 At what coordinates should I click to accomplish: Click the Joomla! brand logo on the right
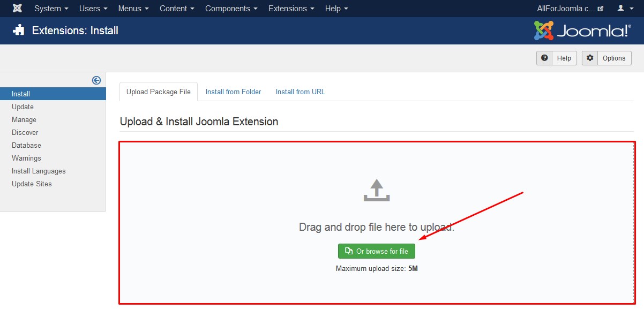[582, 31]
